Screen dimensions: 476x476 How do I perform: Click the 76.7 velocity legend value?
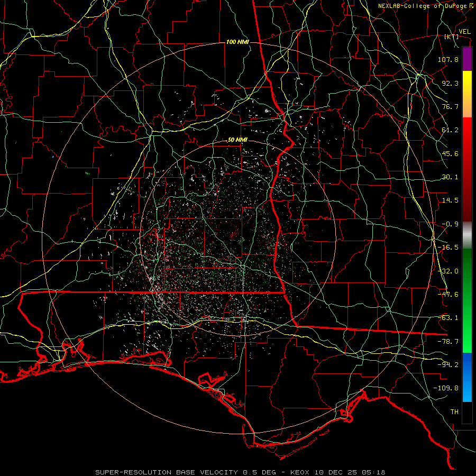point(450,106)
